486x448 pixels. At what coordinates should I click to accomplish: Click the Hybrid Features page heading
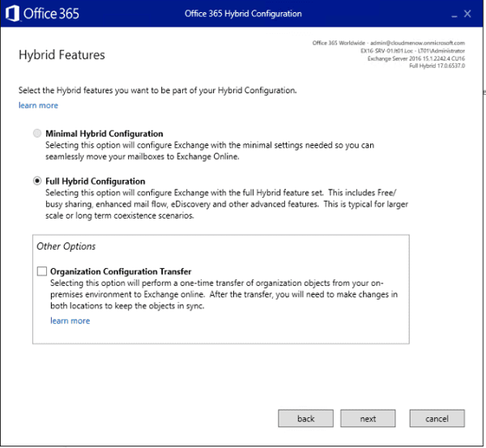coord(62,55)
